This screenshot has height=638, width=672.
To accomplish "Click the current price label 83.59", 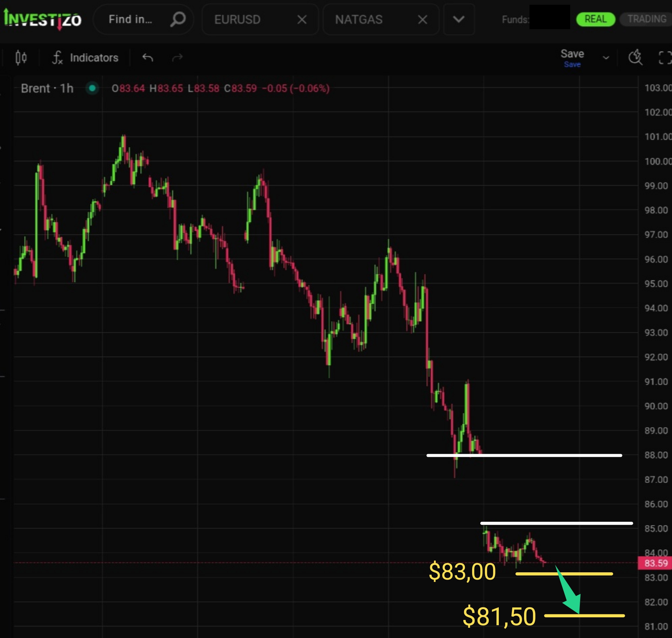I will coord(655,563).
